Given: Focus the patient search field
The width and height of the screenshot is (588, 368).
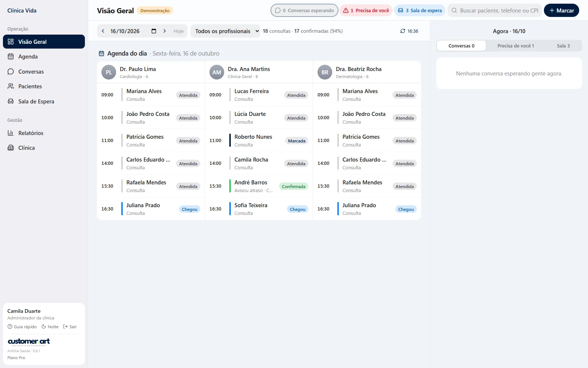Looking at the screenshot, I should pos(495,10).
